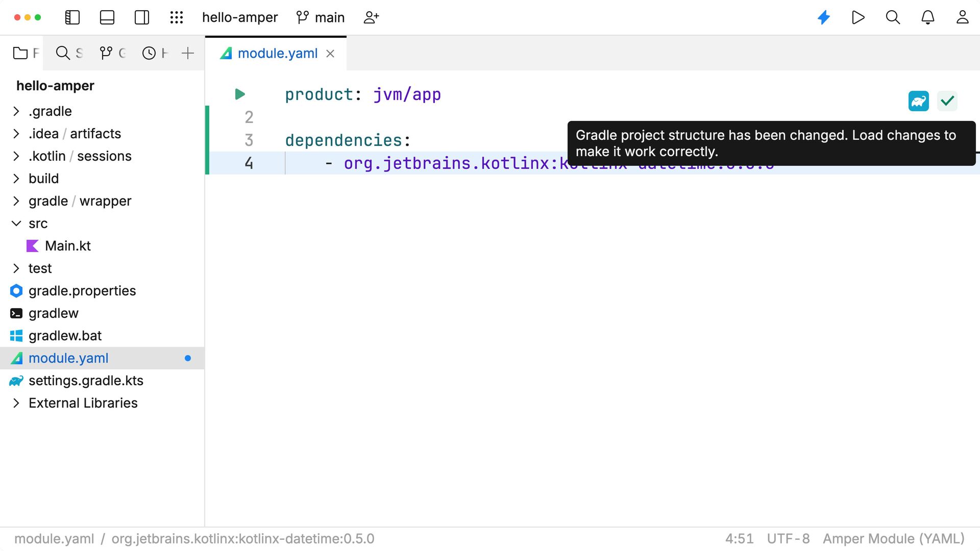Click the green checkmark inspection icon
The width and height of the screenshot is (980, 551).
[947, 101]
